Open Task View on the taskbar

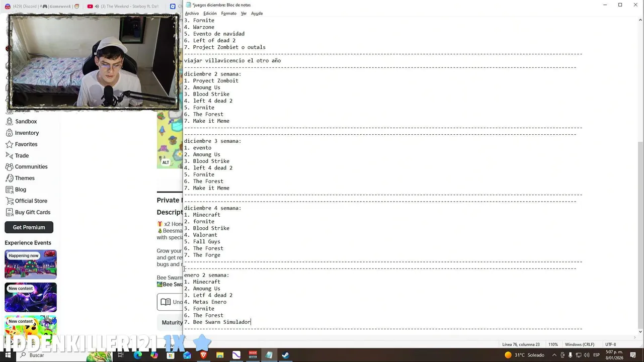pos(121,355)
